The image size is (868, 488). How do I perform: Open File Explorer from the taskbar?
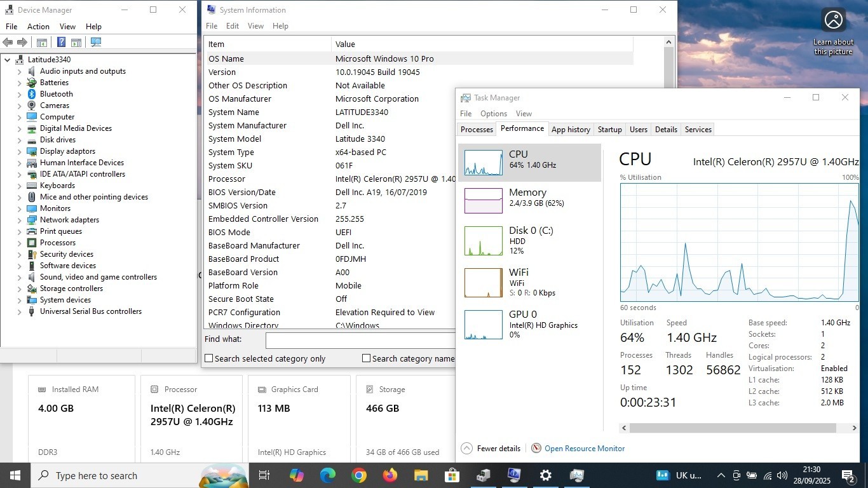[421, 475]
